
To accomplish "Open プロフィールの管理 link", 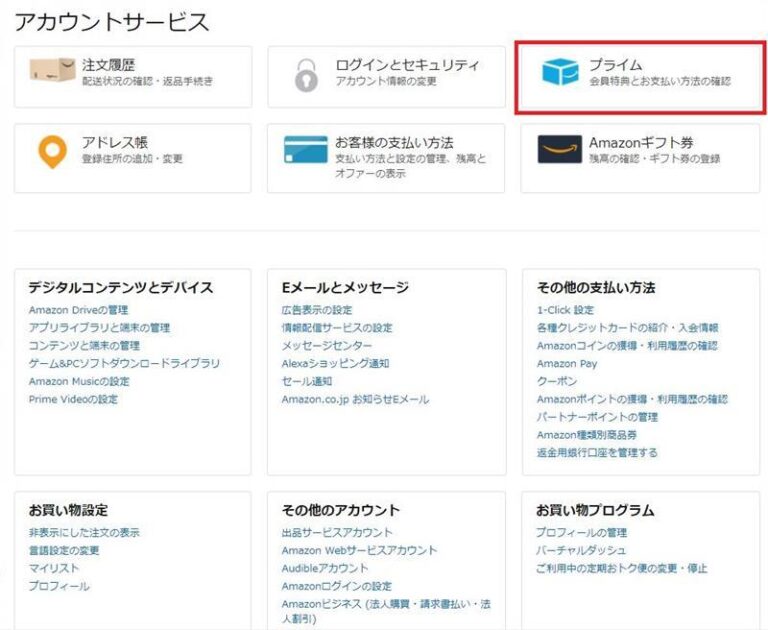I will click(581, 533).
